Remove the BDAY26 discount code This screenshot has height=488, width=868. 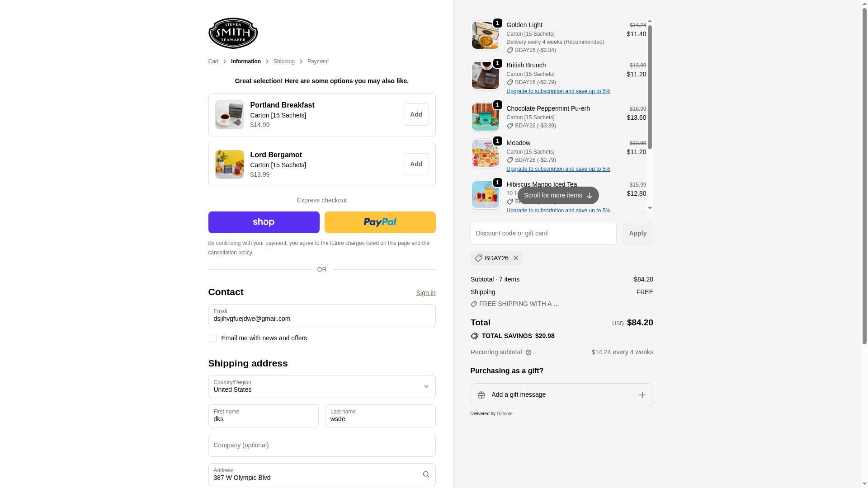click(x=516, y=258)
